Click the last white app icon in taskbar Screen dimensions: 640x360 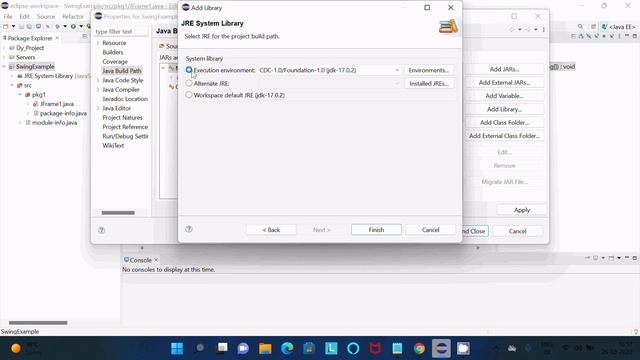463,349
